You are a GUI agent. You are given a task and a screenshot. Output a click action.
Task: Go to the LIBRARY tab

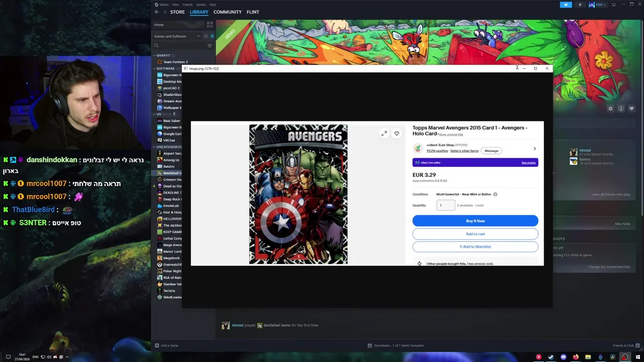pos(199,12)
